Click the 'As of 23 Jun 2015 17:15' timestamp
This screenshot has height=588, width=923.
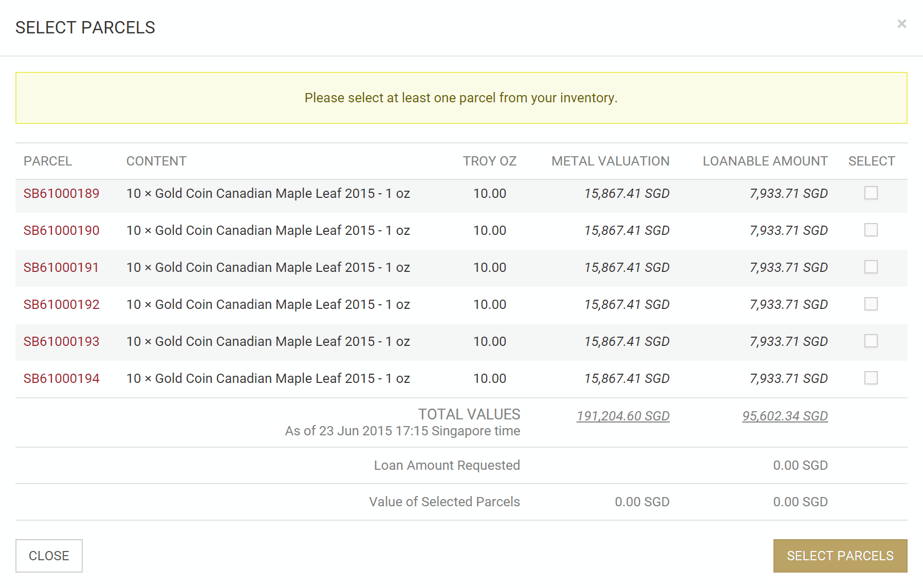pyautogui.click(x=403, y=431)
